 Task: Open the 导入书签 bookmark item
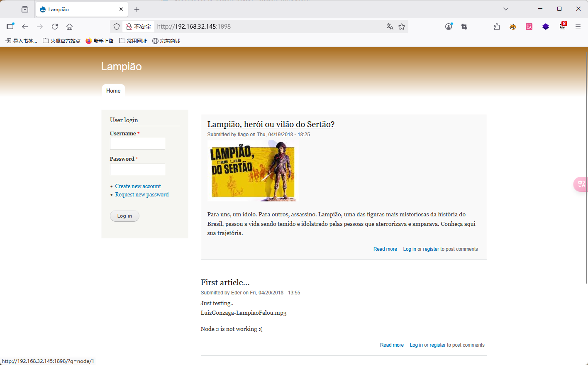(x=21, y=41)
